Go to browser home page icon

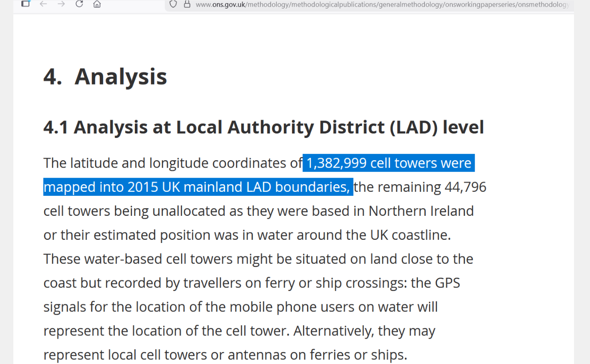coord(97,4)
